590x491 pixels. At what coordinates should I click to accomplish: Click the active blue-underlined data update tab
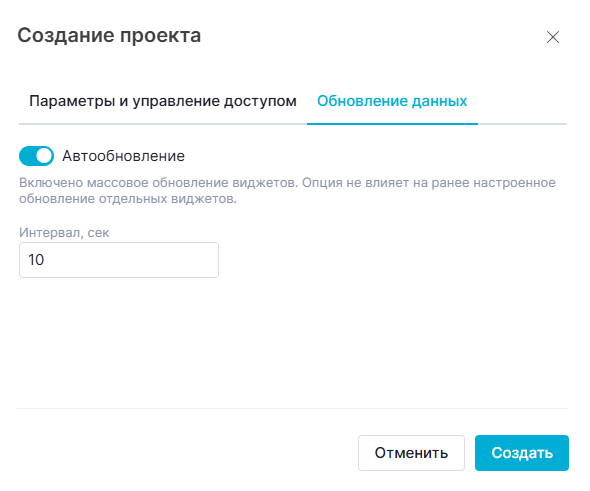(392, 101)
